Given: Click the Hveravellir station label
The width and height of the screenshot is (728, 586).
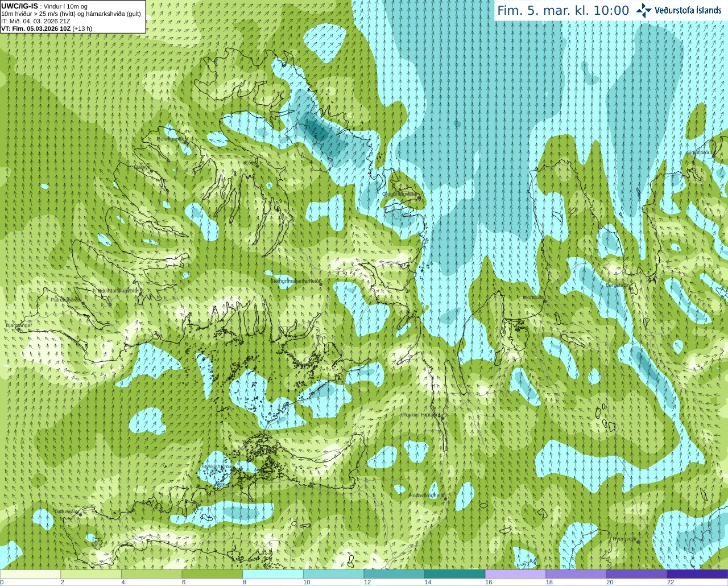Looking at the screenshot, I should 624,539.
